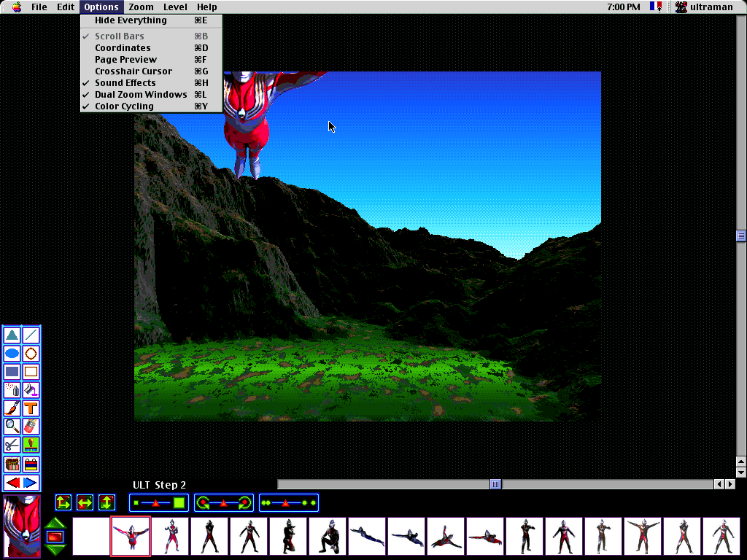Click the horizontal scrollbar thumb
This screenshot has height=560, width=747.
pyautogui.click(x=495, y=484)
